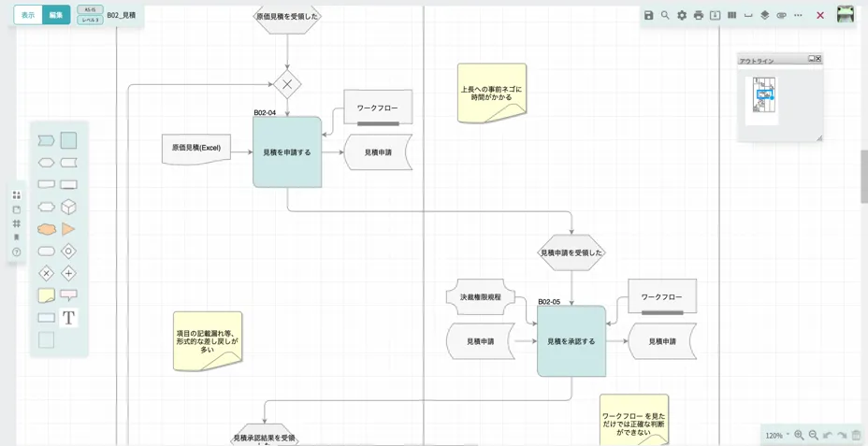Viewport: 868px width, 446px height.
Task: Open settings gear in top toolbar
Action: [x=682, y=16]
